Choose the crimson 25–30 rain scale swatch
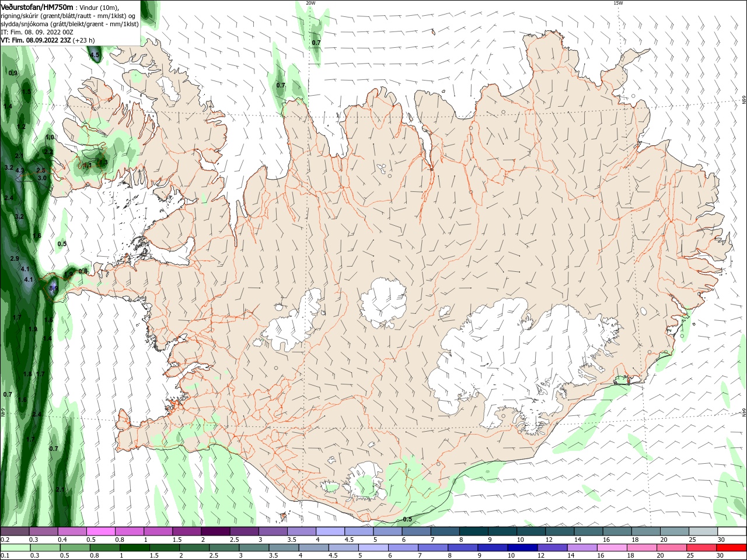Screen dimensions: 747x560 tap(702, 548)
